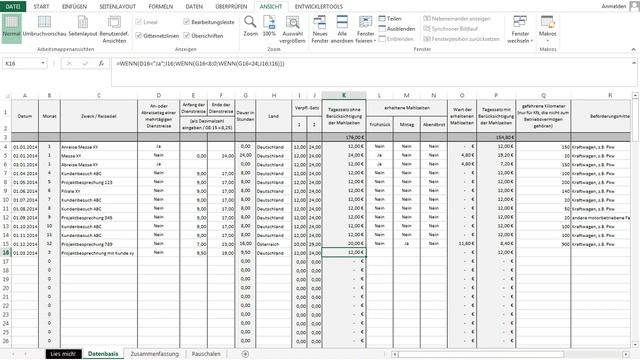640x360 pixels.
Task: Open the Pauschalen sheet tab
Action: pos(206,354)
